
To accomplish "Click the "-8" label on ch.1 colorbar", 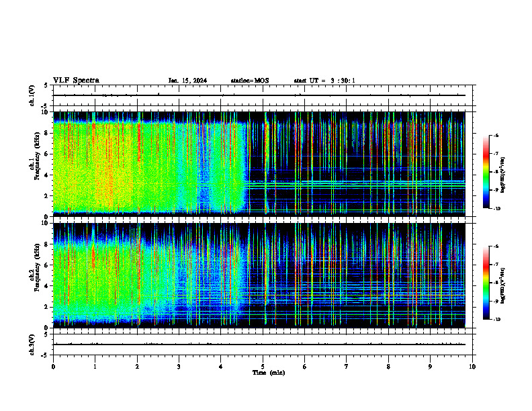I will pyautogui.click(x=496, y=172).
